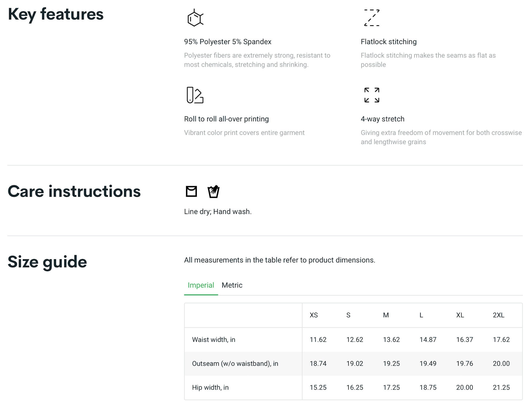The width and height of the screenshot is (532, 414).
Task: Click the S column header
Action: click(x=348, y=315)
